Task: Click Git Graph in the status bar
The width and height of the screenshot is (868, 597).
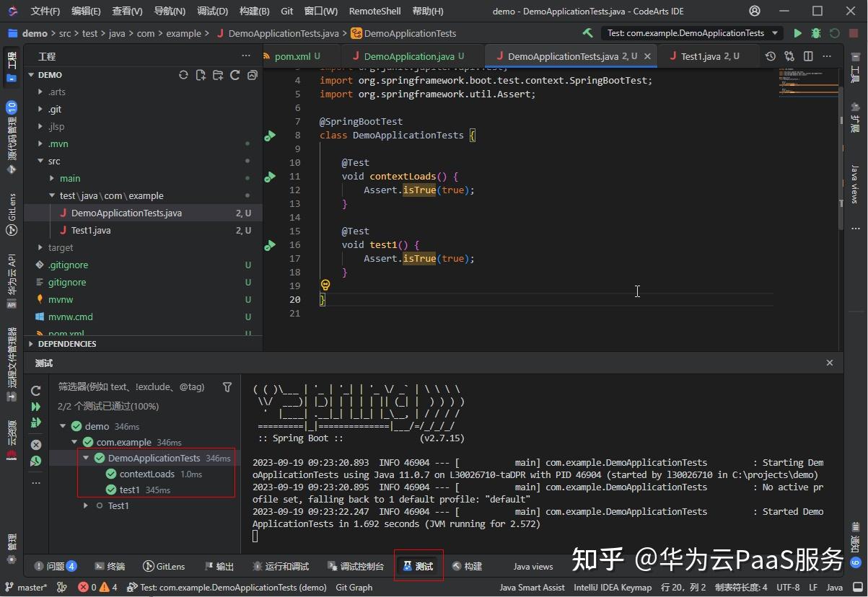Action: tap(354, 588)
